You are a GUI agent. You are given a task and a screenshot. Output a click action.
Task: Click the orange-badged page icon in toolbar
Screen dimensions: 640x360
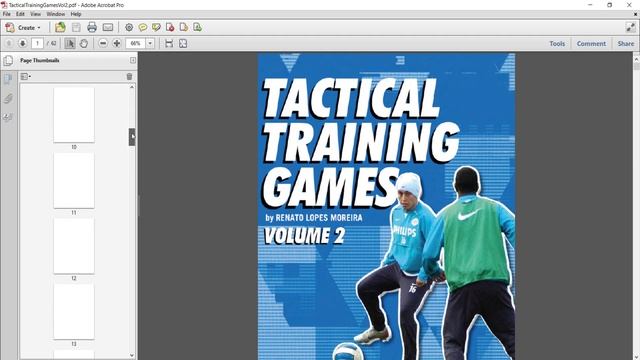[x=184, y=27]
